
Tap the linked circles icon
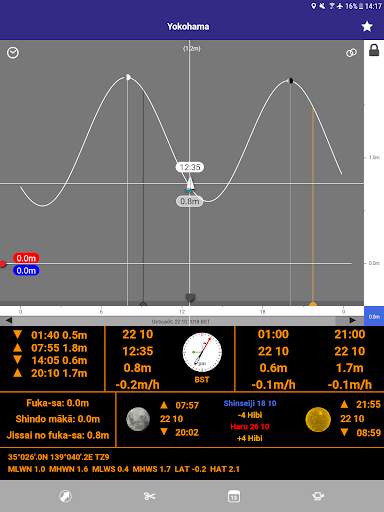(x=351, y=53)
